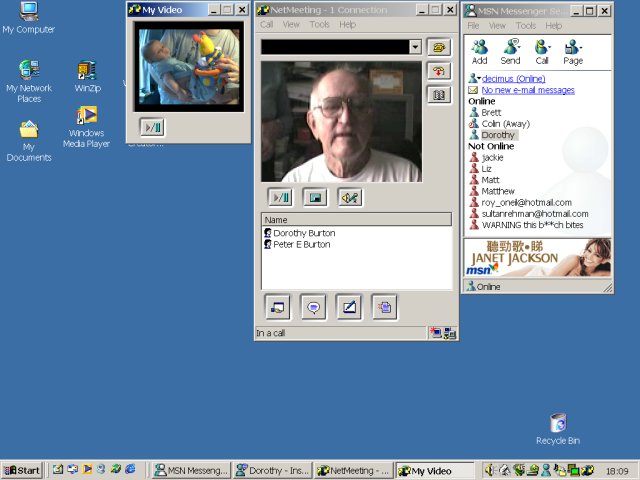Viewport: 640px width, 480px height.
Task: Switch to Dorothy - Instant Message taskbar button
Action: point(273,470)
